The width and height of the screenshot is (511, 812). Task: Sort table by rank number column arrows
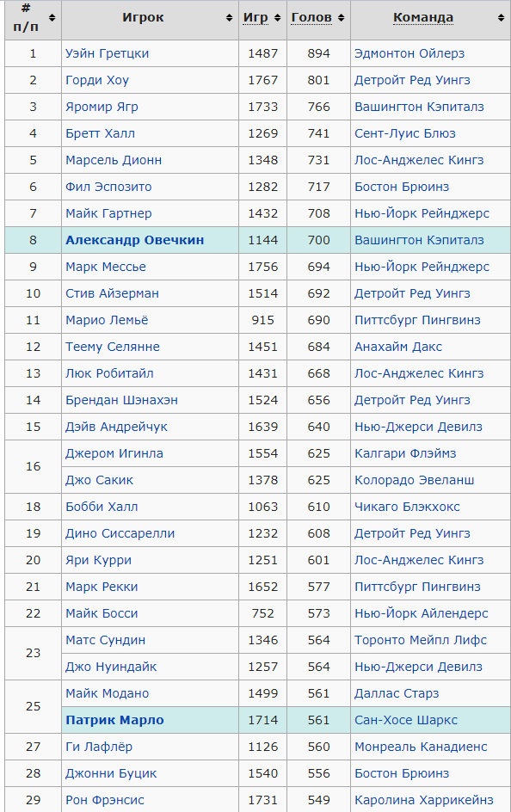[x=52, y=17]
